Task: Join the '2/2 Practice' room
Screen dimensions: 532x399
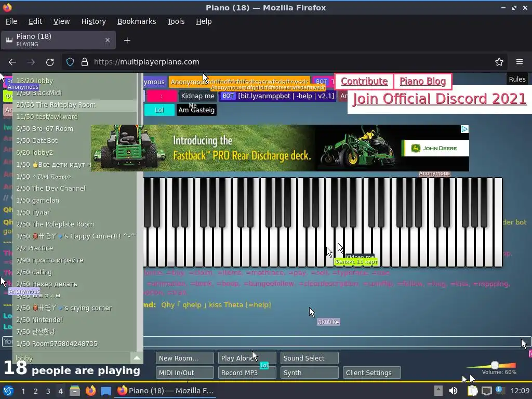Action: (75, 248)
